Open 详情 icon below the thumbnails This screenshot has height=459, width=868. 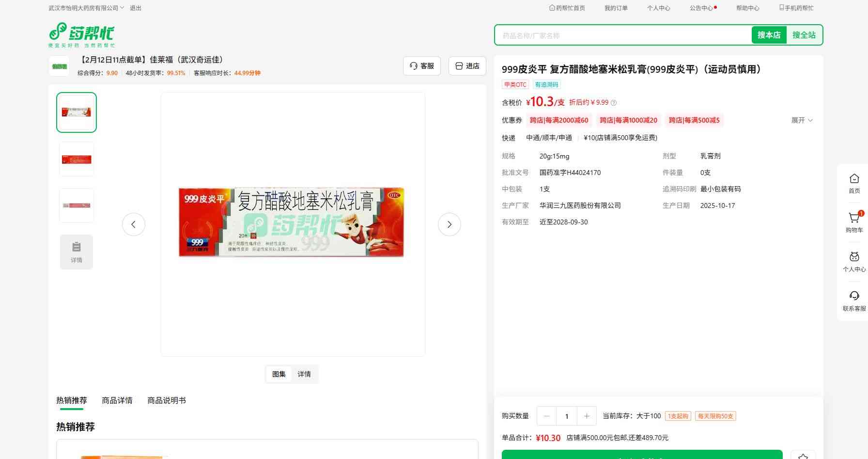(77, 252)
